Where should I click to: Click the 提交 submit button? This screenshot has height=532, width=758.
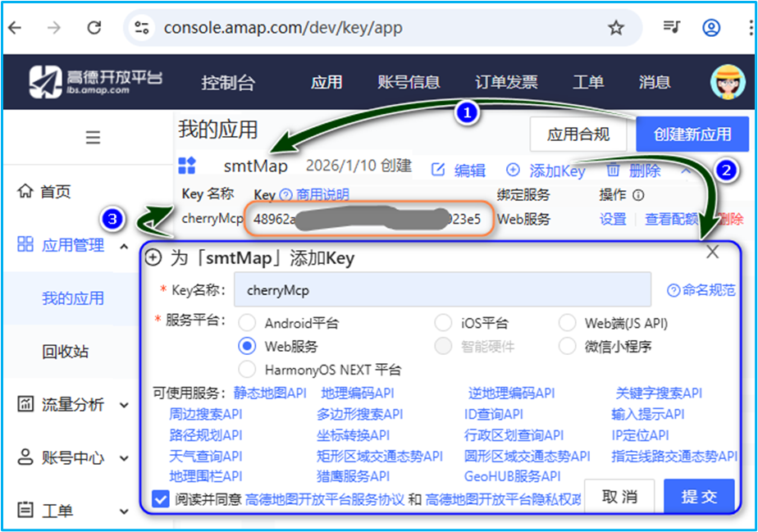(699, 496)
